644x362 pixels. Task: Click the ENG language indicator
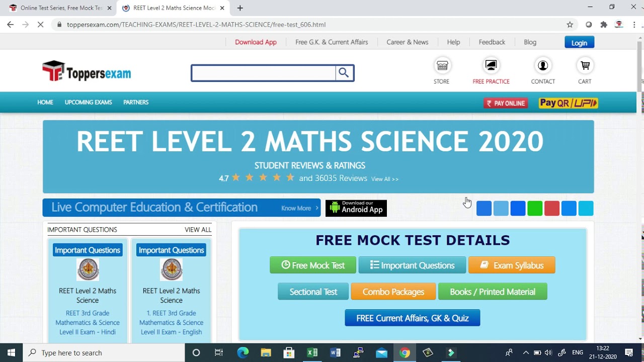578,352
